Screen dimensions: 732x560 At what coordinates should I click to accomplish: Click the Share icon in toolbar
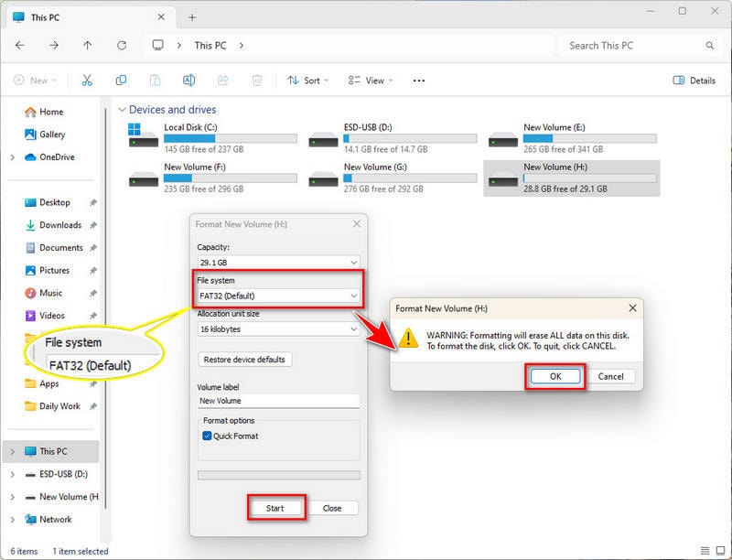[223, 81]
